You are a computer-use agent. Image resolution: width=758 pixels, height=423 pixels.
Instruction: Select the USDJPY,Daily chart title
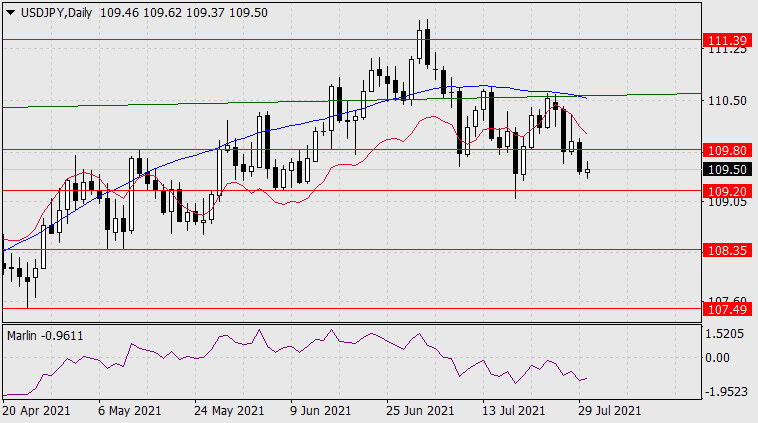57,13
